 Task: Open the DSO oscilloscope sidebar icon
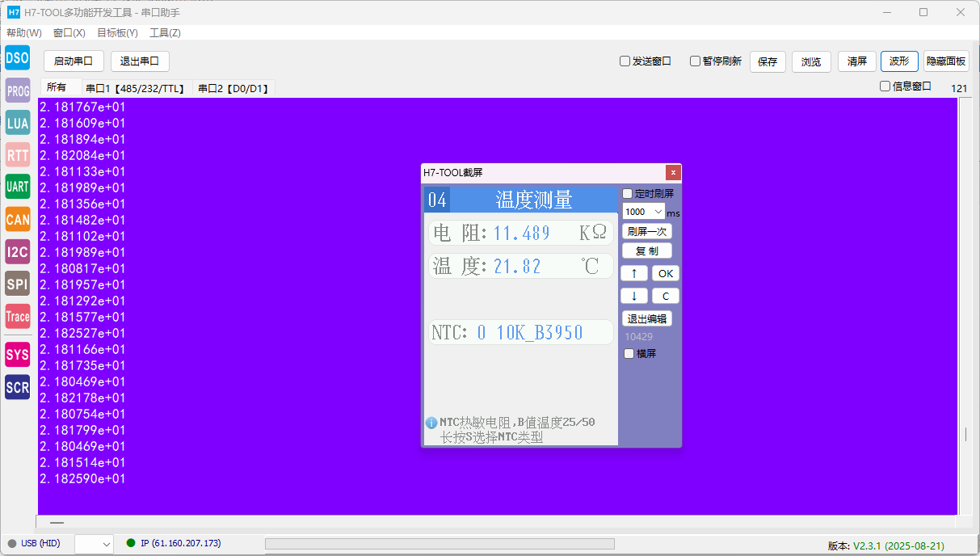[x=17, y=58]
